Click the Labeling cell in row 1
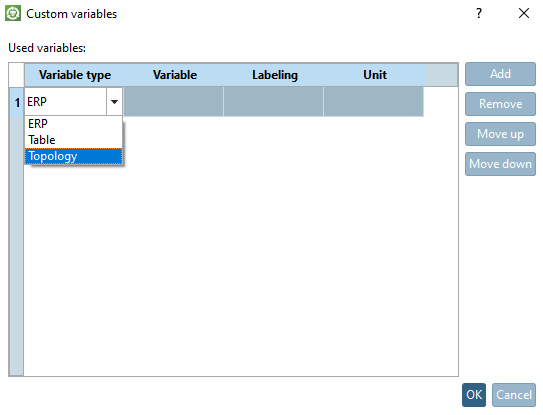Viewport: 543px width, 415px height. (x=274, y=101)
